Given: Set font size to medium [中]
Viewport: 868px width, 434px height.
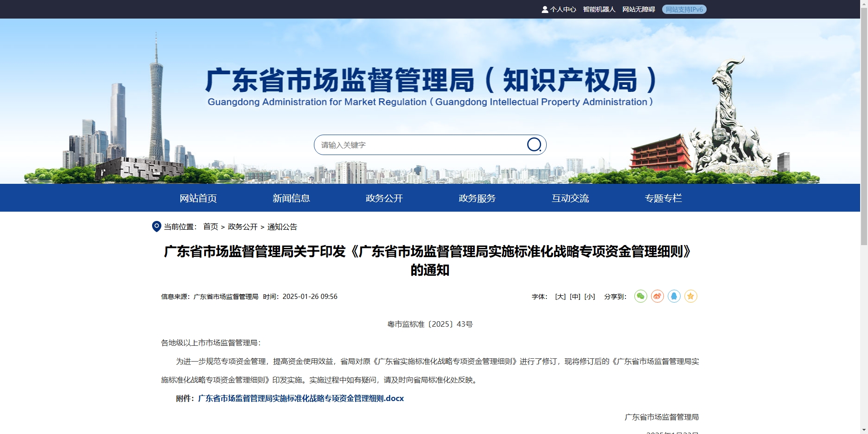Looking at the screenshot, I should click(575, 297).
